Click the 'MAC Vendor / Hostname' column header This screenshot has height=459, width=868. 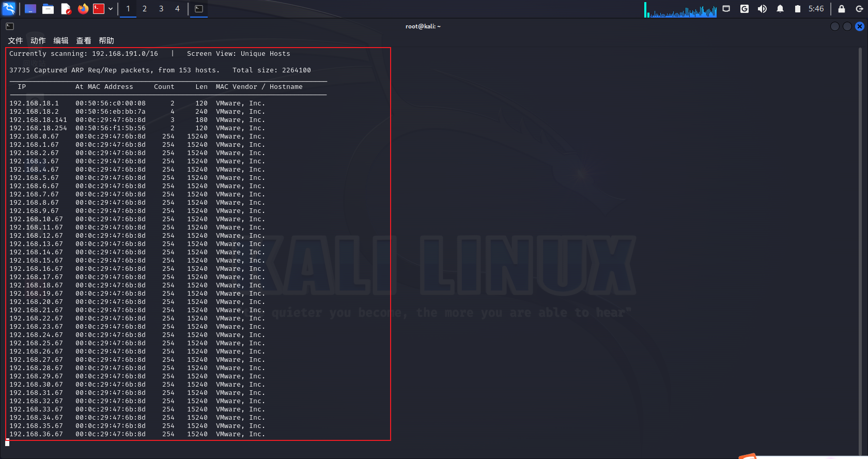coord(259,87)
